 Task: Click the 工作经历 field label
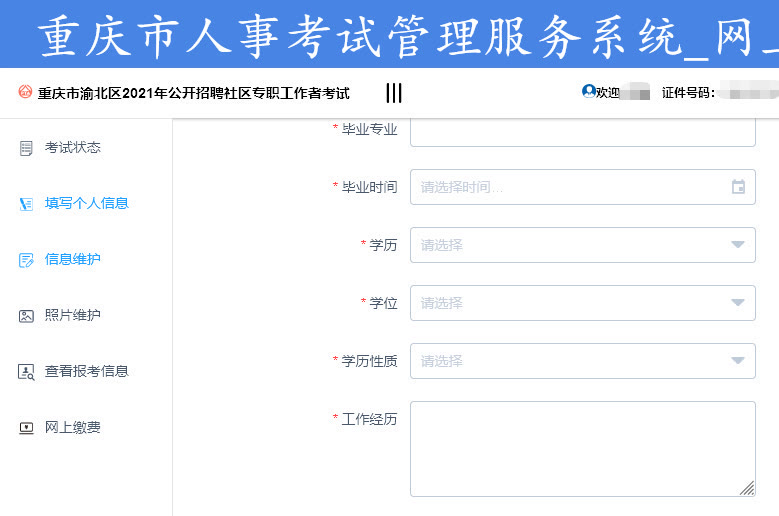tap(369, 419)
